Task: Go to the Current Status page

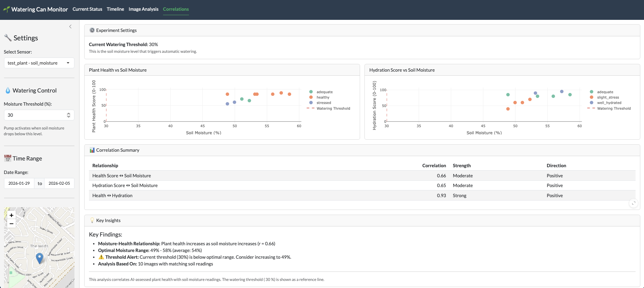Action: [x=87, y=9]
